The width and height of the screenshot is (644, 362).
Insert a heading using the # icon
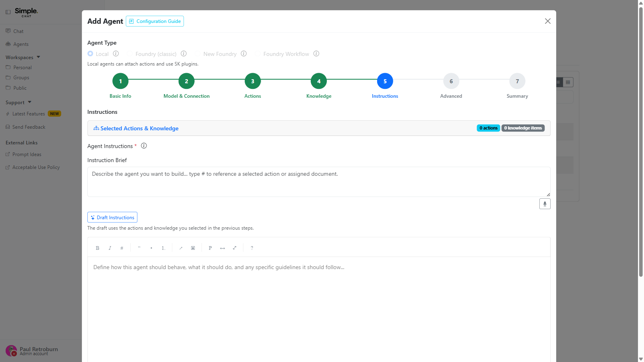(122, 248)
